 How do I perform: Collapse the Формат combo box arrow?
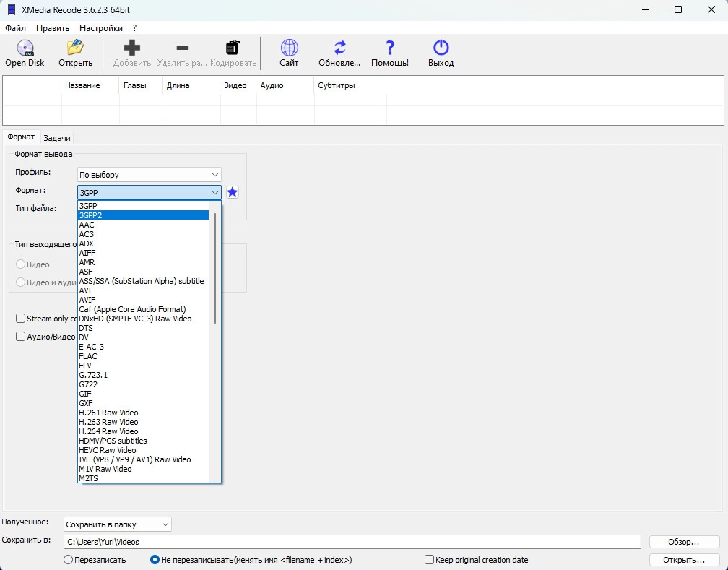pos(214,193)
